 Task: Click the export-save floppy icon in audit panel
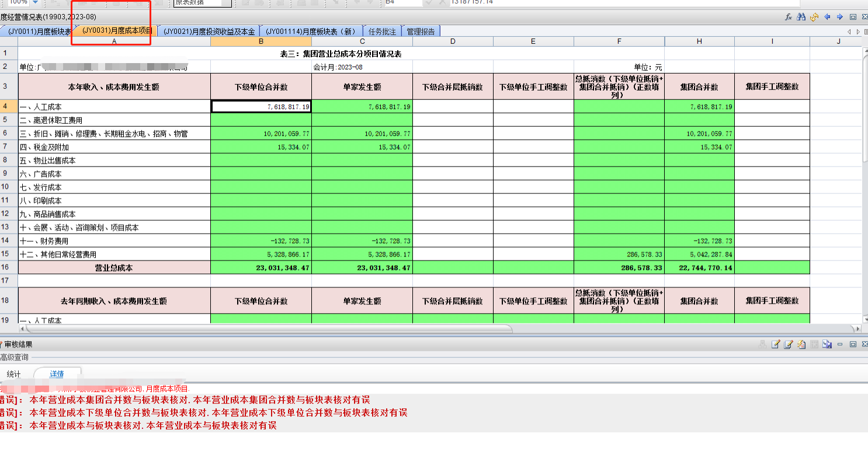[827, 345]
